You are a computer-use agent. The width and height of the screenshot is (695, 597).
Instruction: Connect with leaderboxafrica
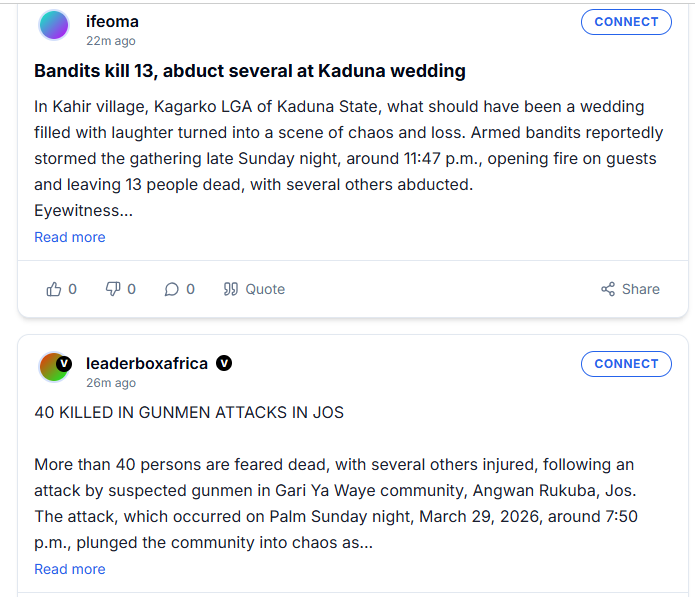[x=626, y=364]
